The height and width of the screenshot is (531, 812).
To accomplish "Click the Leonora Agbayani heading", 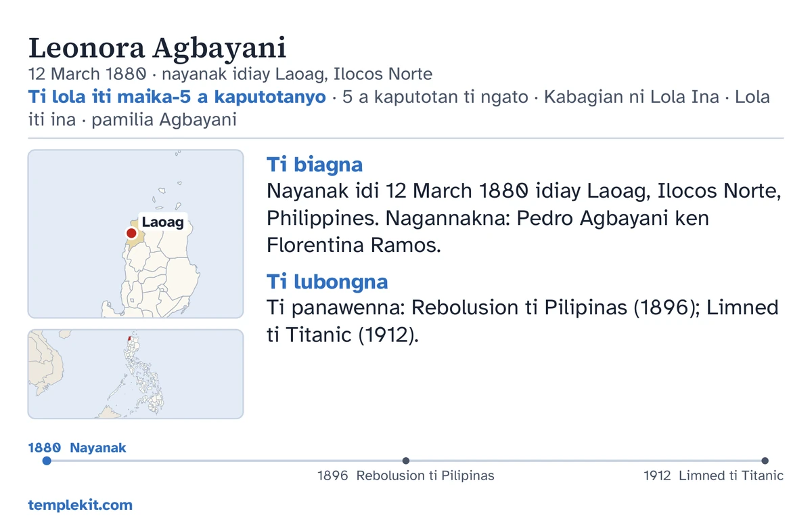I will (157, 47).
